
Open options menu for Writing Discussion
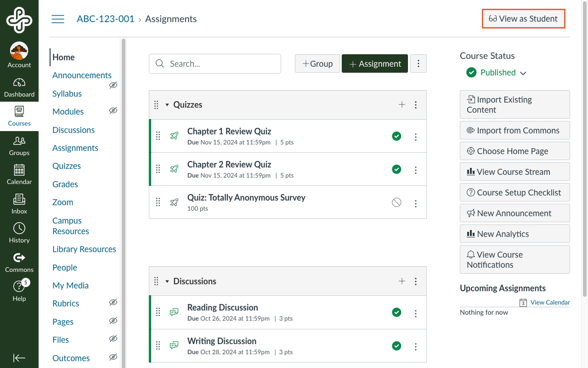pos(416,346)
